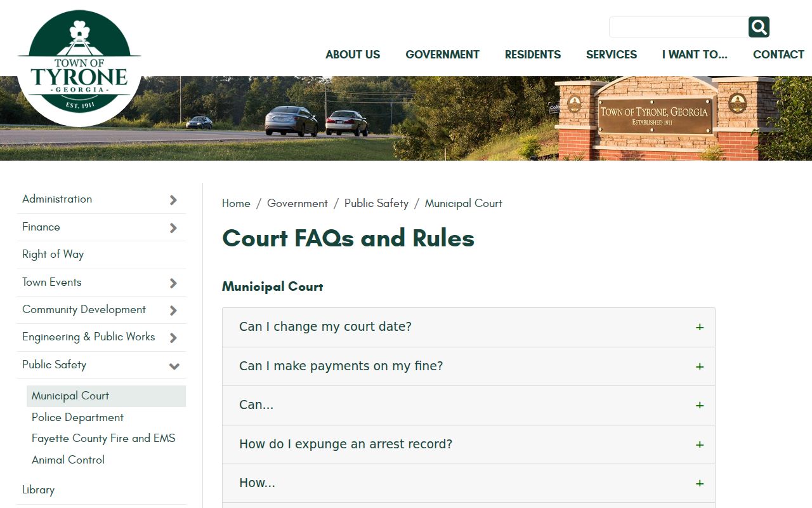Click plus icon on the 'How...' row
Viewport: 812px width, 508px height.
tap(700, 483)
